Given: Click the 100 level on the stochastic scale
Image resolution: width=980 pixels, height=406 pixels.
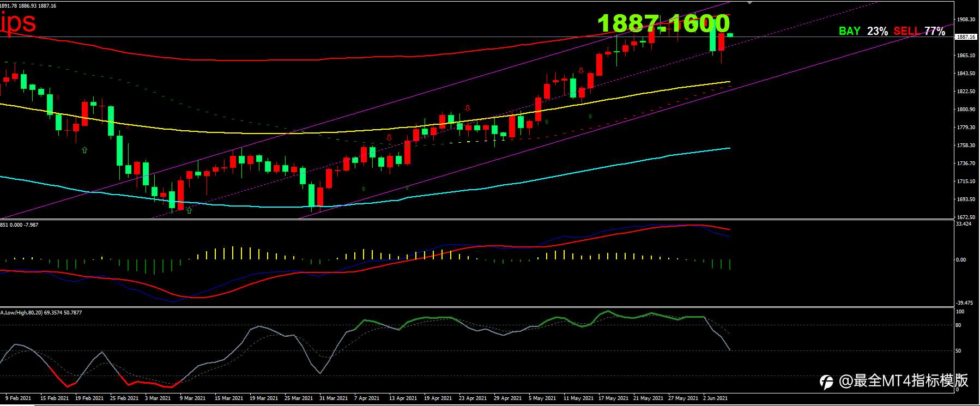Looking at the screenshot, I should point(960,312).
